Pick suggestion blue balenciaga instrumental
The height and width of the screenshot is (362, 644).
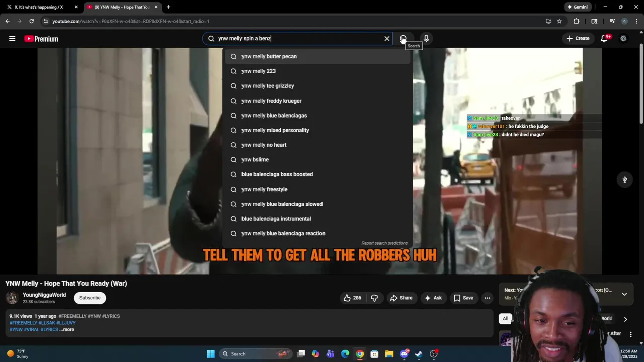pos(317,219)
